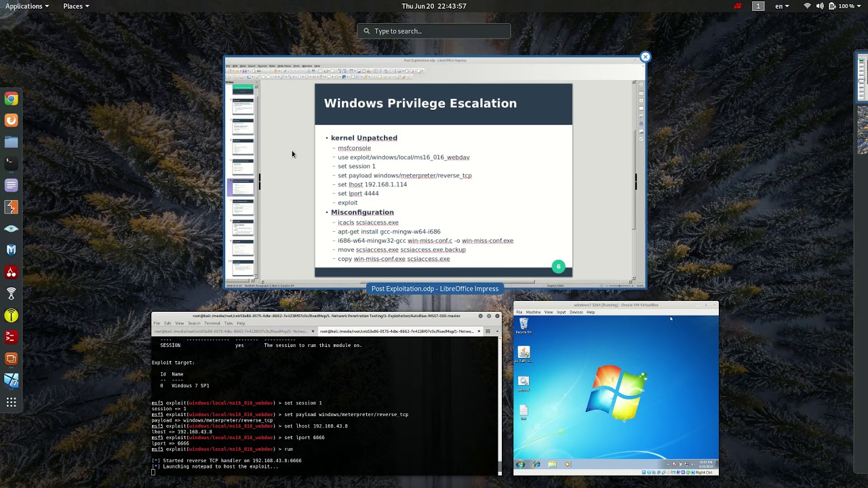Open the terminal Tabs menu

[x=228, y=323]
